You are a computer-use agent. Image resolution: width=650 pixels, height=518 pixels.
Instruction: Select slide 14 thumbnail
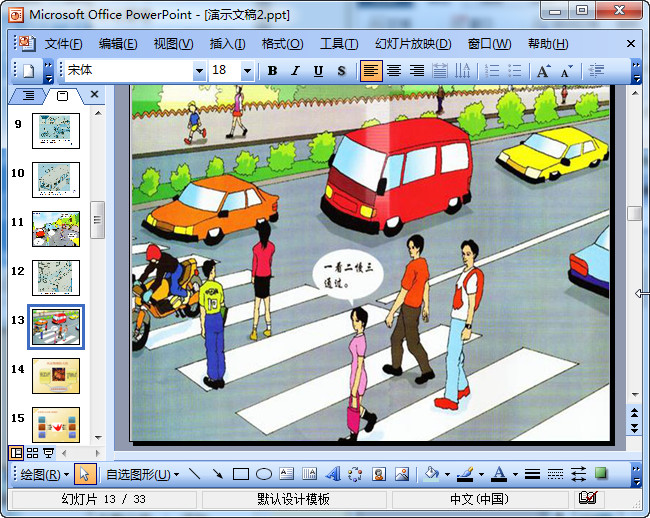(x=56, y=376)
